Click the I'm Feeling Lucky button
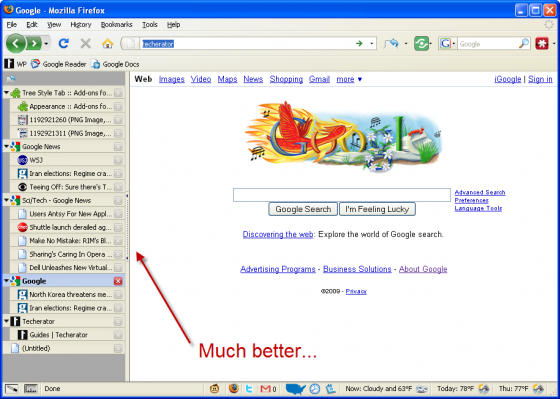Screen dimensions: 560x399 (x=377, y=209)
